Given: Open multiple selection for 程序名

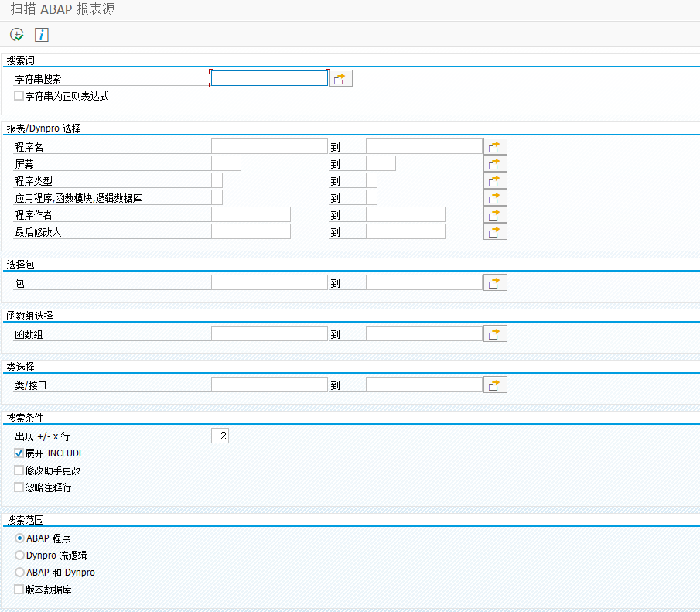Looking at the screenshot, I should point(494,145).
